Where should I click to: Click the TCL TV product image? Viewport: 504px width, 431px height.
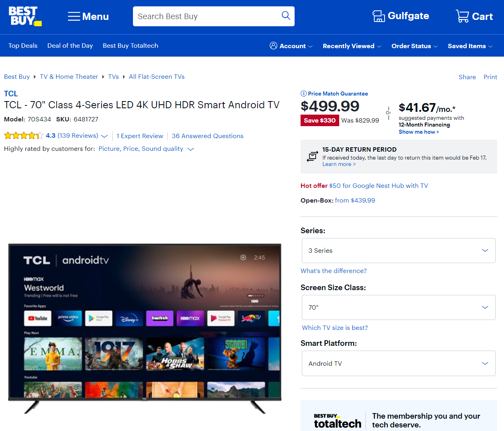145,328
